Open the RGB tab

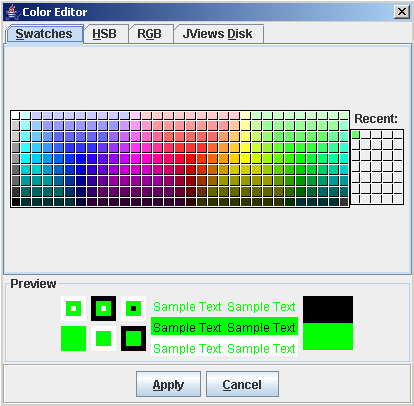pyautogui.click(x=150, y=34)
